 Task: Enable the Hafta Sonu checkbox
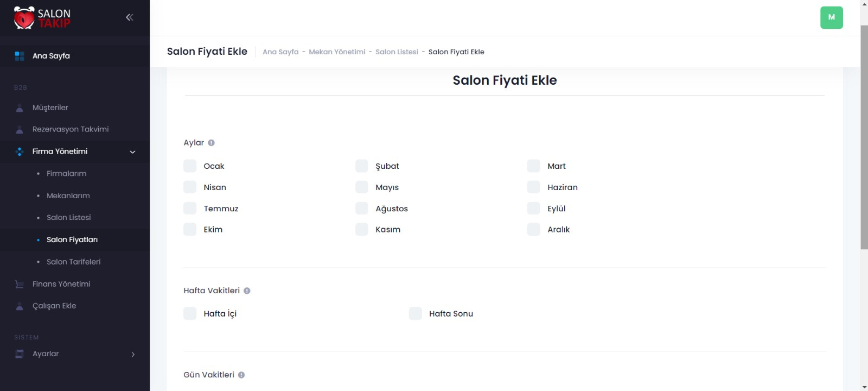416,313
